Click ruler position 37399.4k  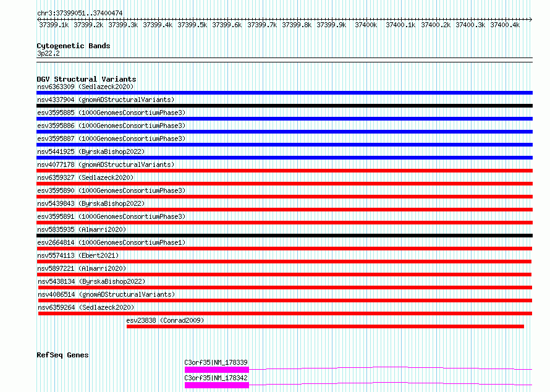click(158, 25)
